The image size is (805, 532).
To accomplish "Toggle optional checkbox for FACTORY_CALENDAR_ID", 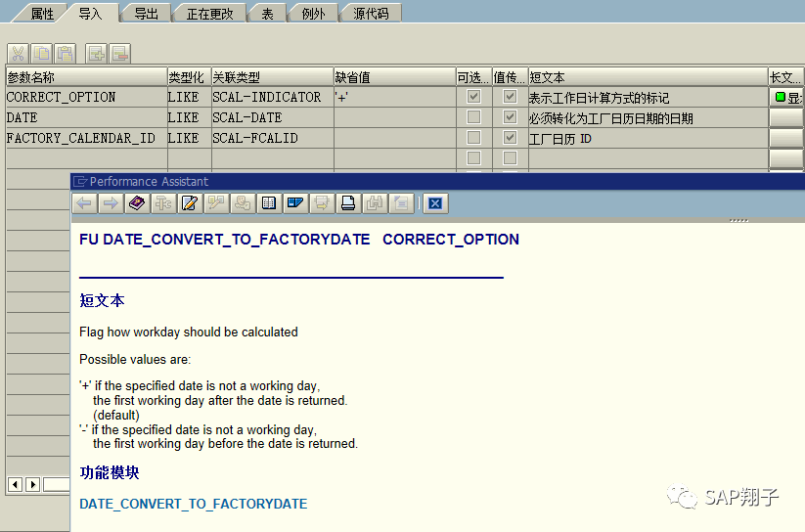I will [473, 138].
